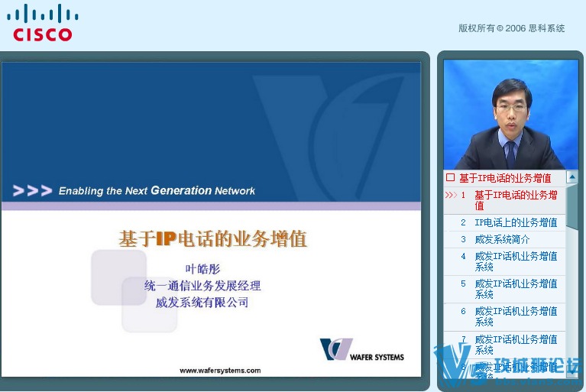
Task: Select chapter 1 基于IP电话的业务增值
Action: 504,200
